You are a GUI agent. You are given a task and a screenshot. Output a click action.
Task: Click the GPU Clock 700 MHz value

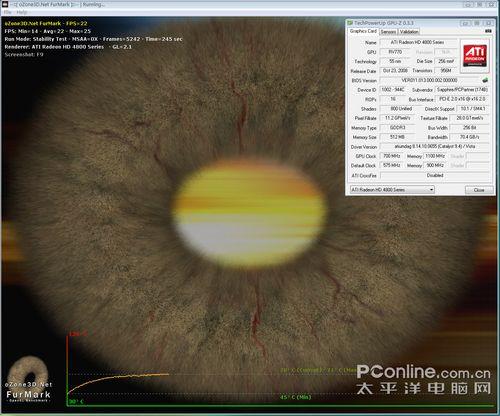click(392, 156)
